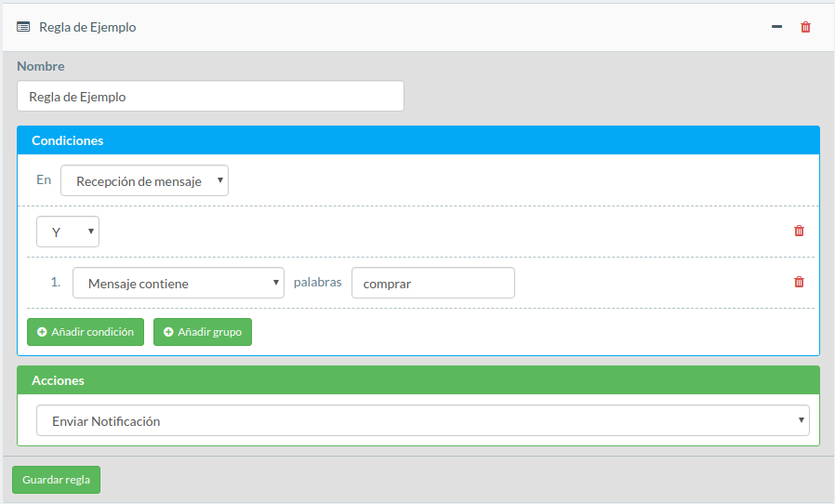Click the list icon beside Regla de Ejemplo title

pyautogui.click(x=23, y=27)
